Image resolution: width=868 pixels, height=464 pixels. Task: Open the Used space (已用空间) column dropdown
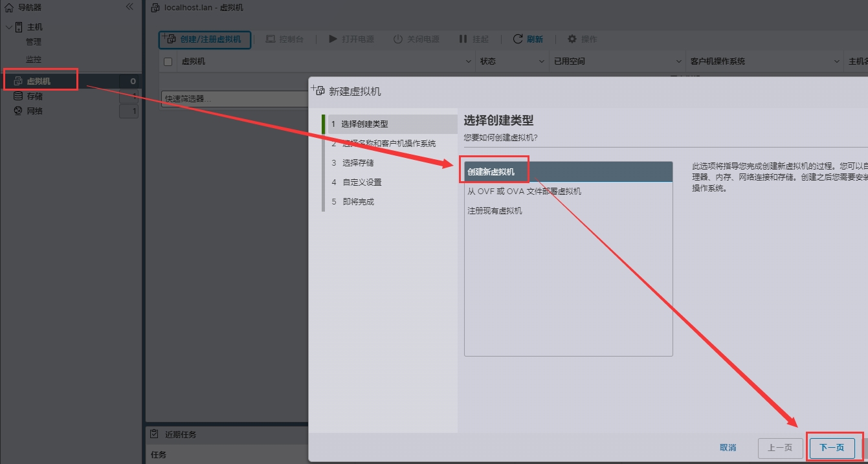[678, 61]
